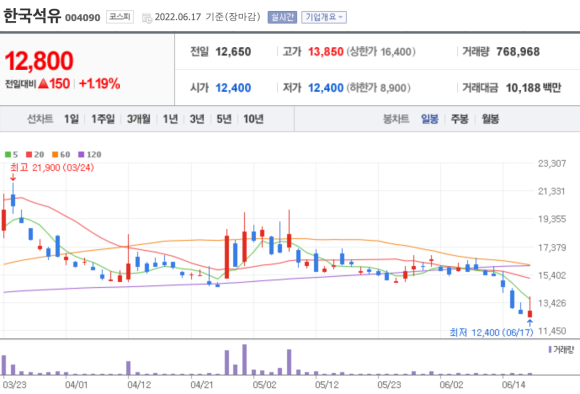Screen dimensions: 580x394
Task: Select the 1일 line chart tab
Action: (71, 119)
